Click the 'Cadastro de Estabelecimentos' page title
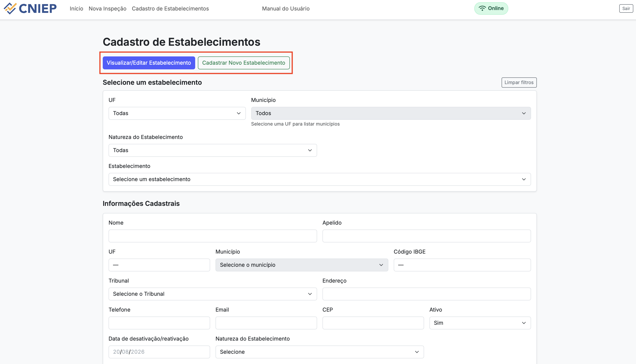Viewport: 636px width, 364px height. coord(182,42)
